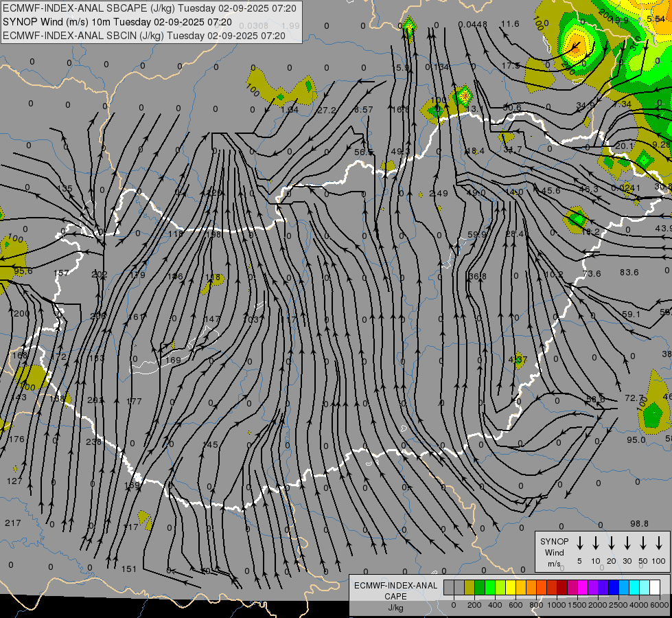Screen dimensions: 672x618
Task: Select the pure yellow CAPE legend swatch
Action: [511, 588]
